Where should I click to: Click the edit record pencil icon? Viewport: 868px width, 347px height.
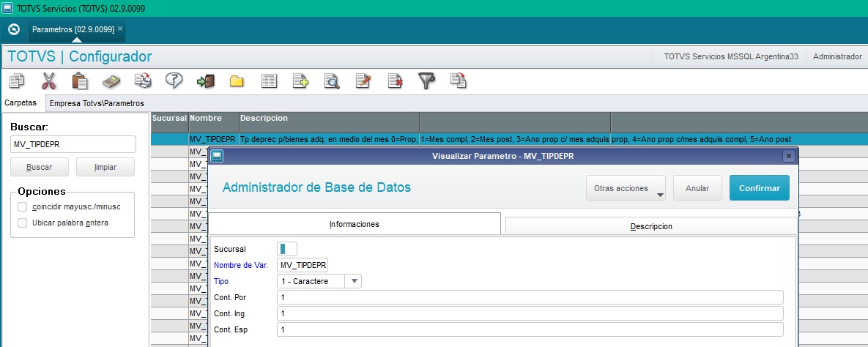pos(363,81)
